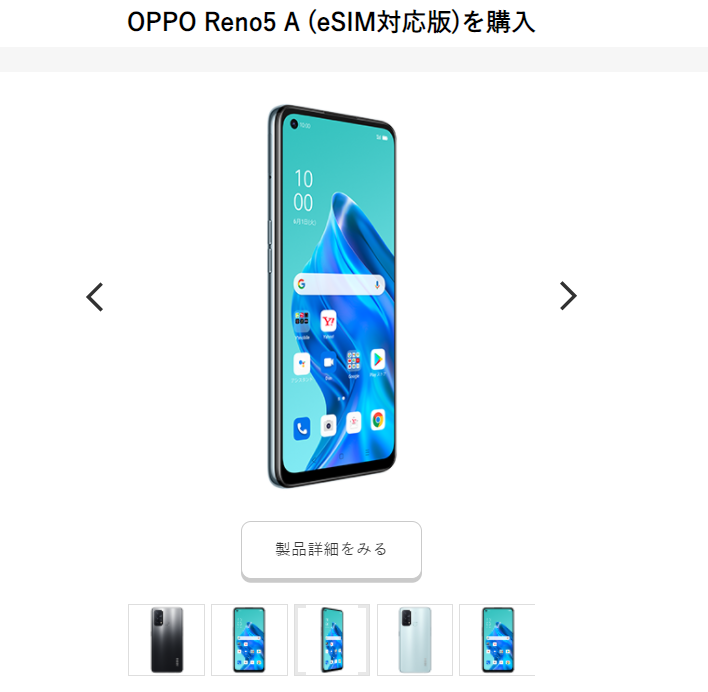Open the 製品詳細をみる button
708x692 pixels.
tap(331, 550)
